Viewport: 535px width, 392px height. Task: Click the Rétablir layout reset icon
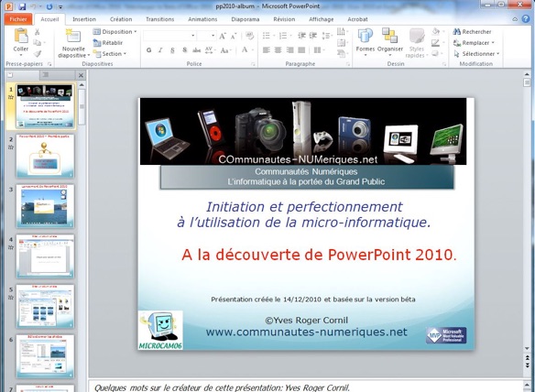(x=97, y=43)
